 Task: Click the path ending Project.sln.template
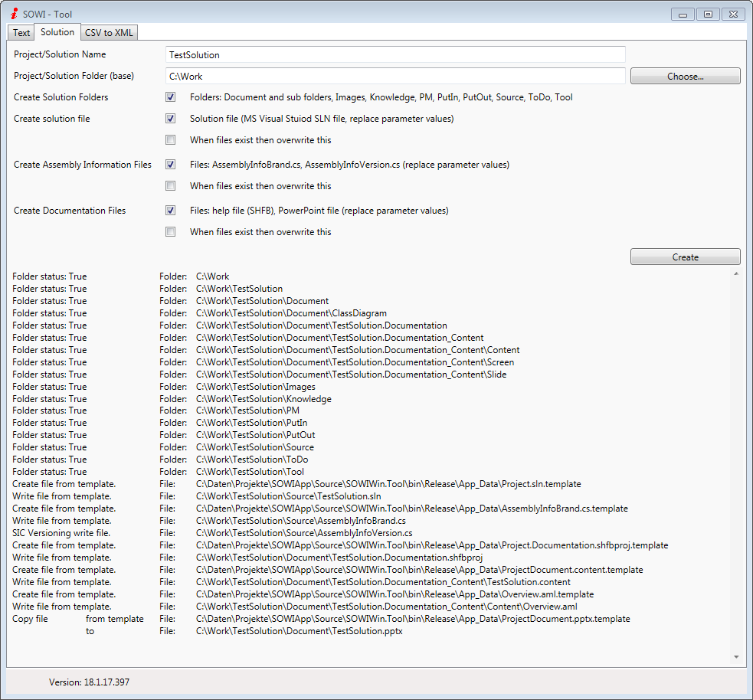pyautogui.click(x=388, y=484)
